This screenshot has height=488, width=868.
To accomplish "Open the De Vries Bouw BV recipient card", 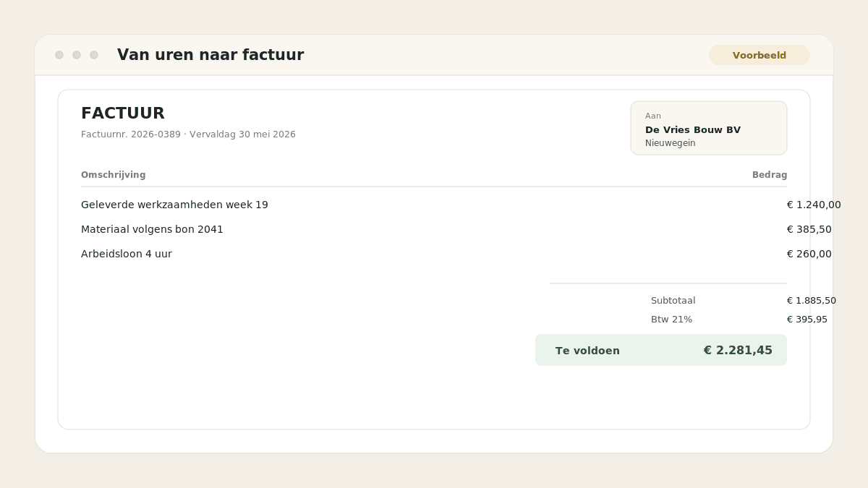I will pyautogui.click(x=709, y=128).
